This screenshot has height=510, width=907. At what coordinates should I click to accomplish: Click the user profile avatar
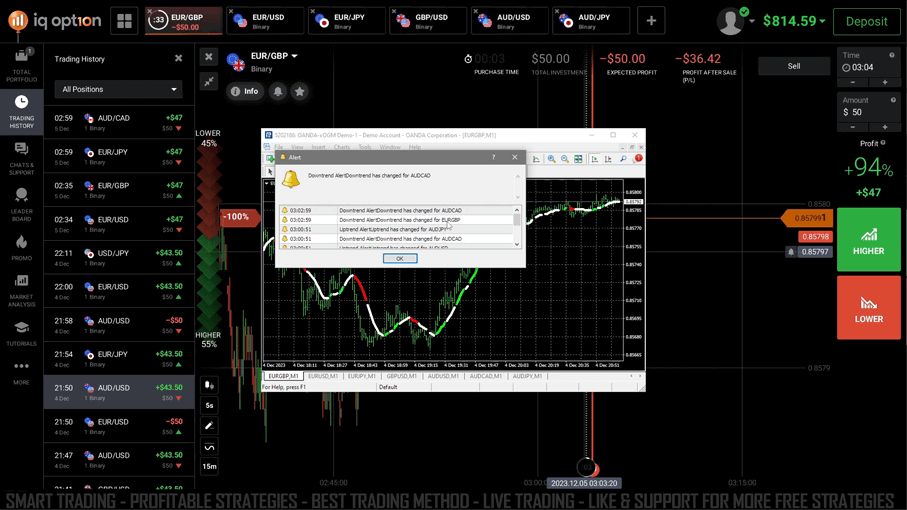(731, 21)
